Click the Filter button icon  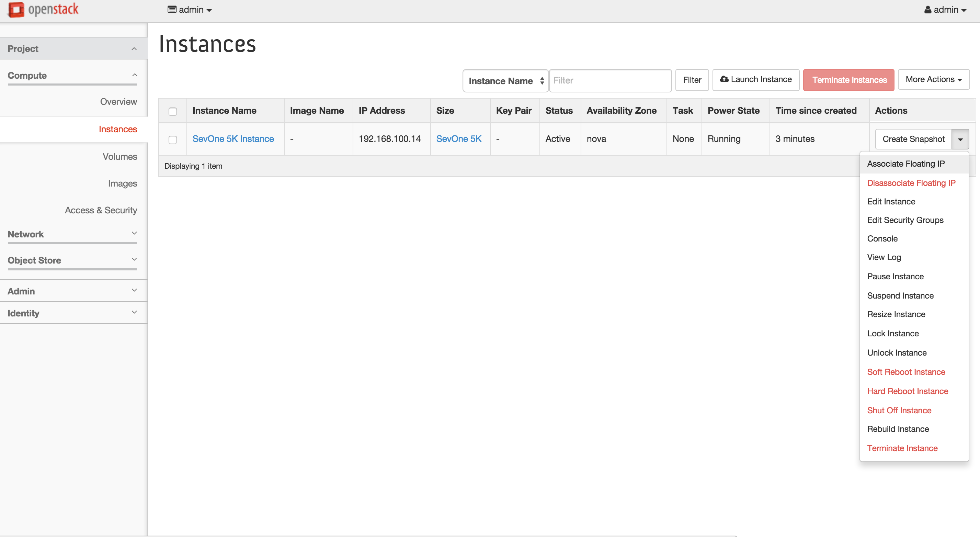click(x=692, y=79)
